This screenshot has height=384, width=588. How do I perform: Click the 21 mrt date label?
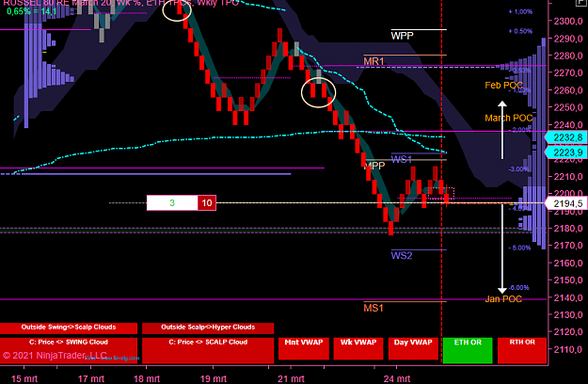[291, 378]
